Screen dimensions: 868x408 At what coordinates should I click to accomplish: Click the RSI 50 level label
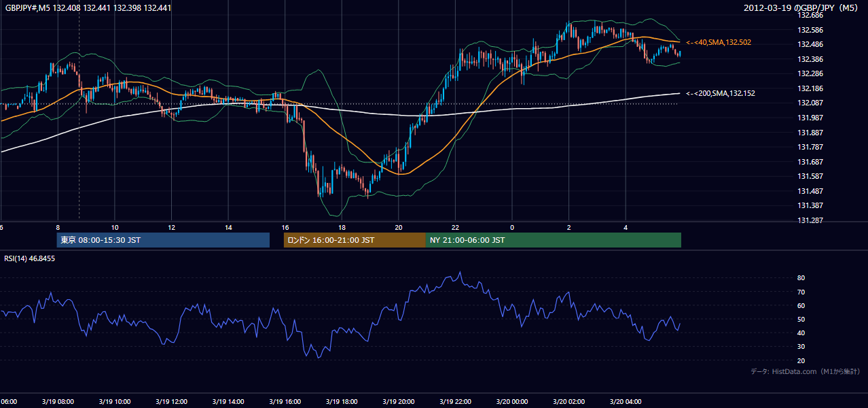pyautogui.click(x=801, y=319)
